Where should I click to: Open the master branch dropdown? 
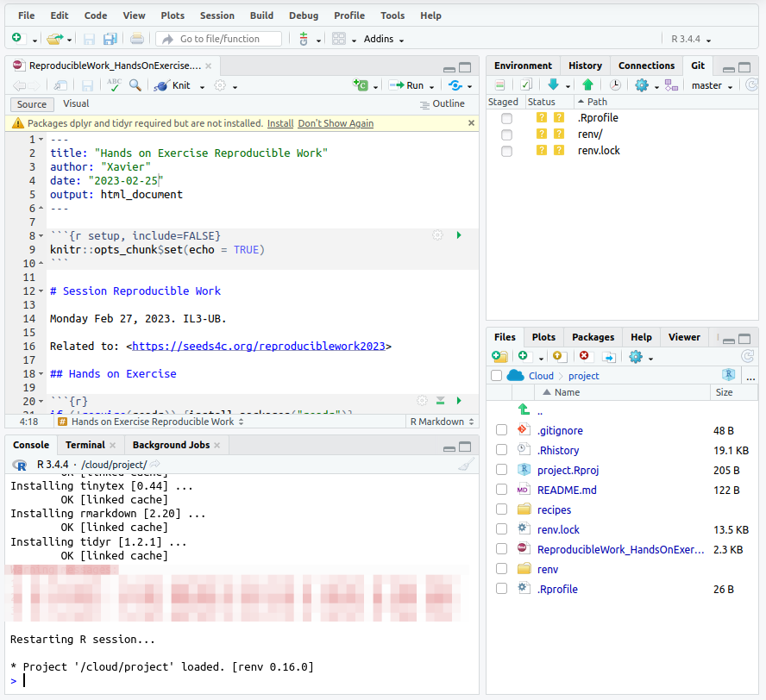[712, 86]
